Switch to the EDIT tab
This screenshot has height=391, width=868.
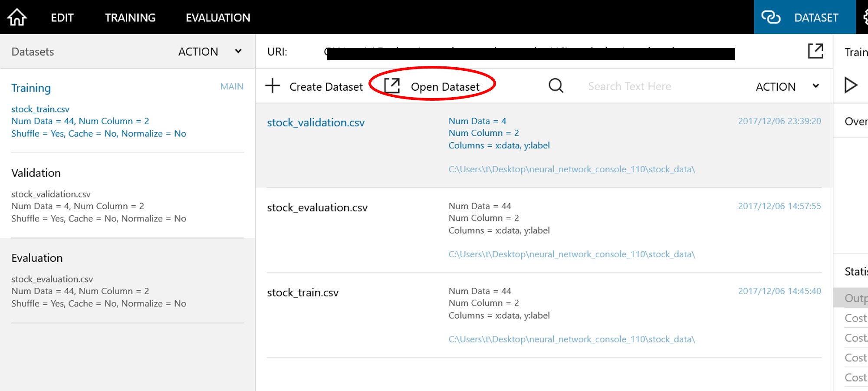point(62,17)
